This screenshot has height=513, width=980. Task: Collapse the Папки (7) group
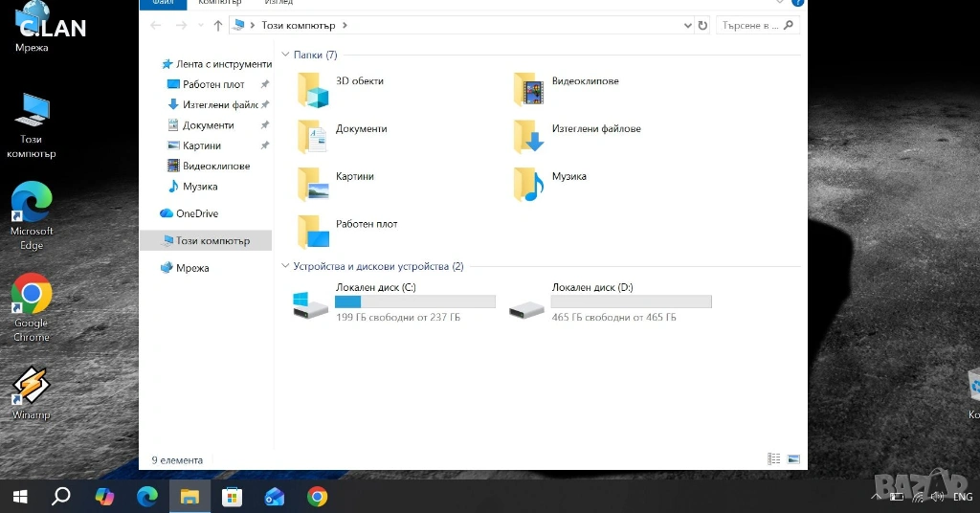click(x=285, y=55)
